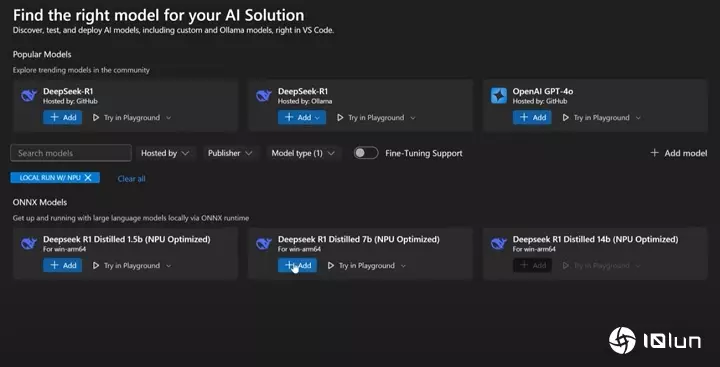Try Ollama DeepSeek-R1 in Playground
Viewport: 720px width, 367px height.
pos(370,118)
